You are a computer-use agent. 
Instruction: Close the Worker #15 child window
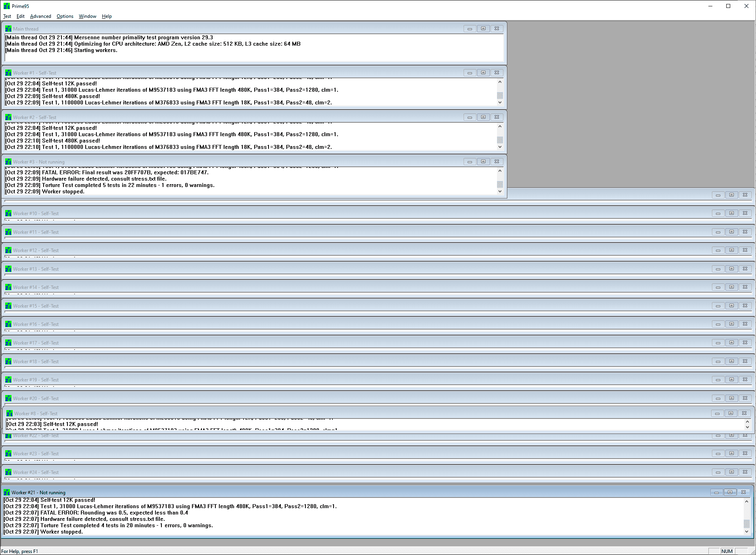745,306
